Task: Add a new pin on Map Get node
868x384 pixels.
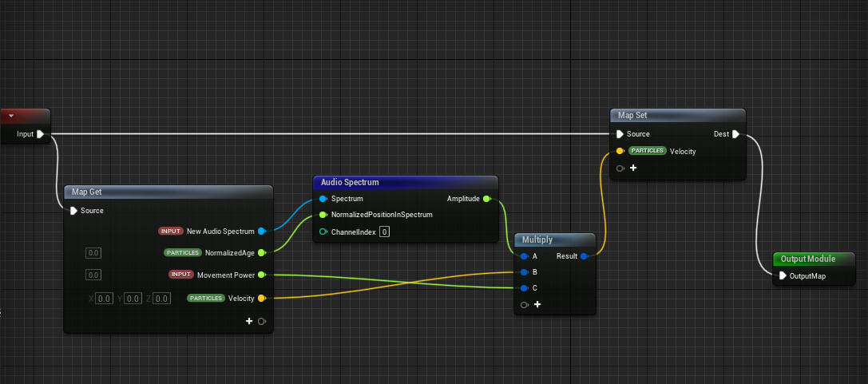Action: [x=249, y=321]
